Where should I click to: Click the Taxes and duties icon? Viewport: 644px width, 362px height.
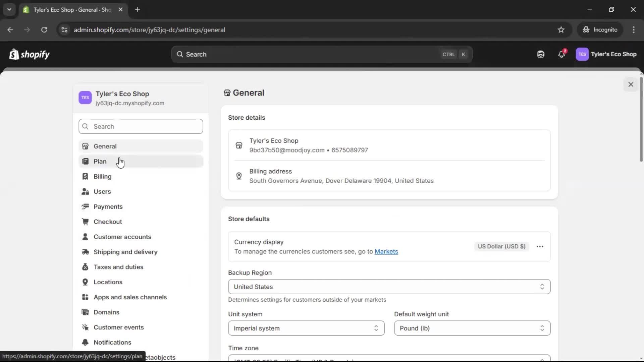tap(85, 267)
